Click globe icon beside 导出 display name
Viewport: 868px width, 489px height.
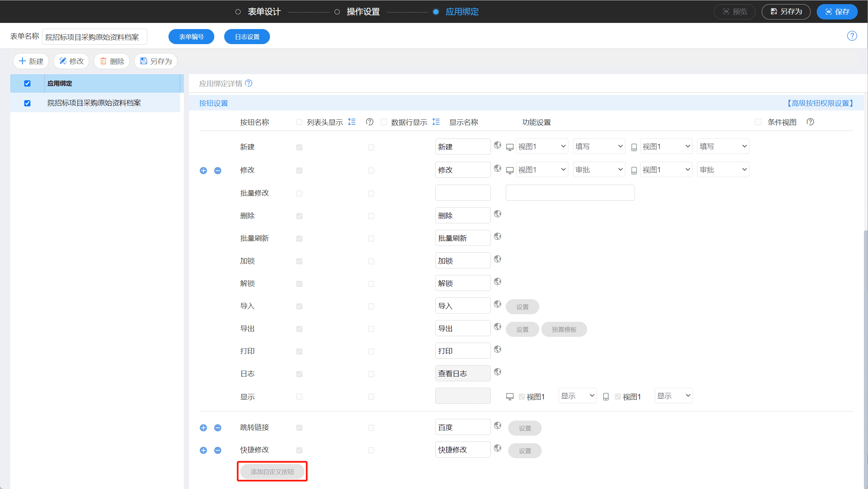498,327
